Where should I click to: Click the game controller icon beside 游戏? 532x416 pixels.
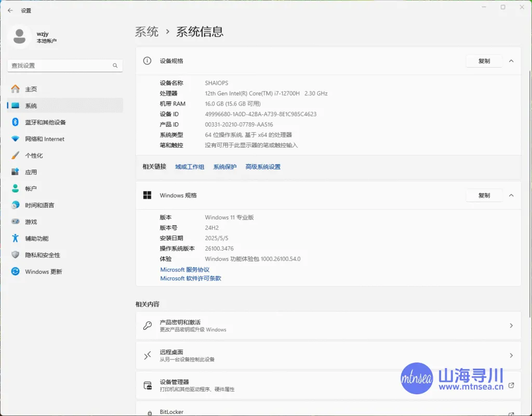coord(15,222)
